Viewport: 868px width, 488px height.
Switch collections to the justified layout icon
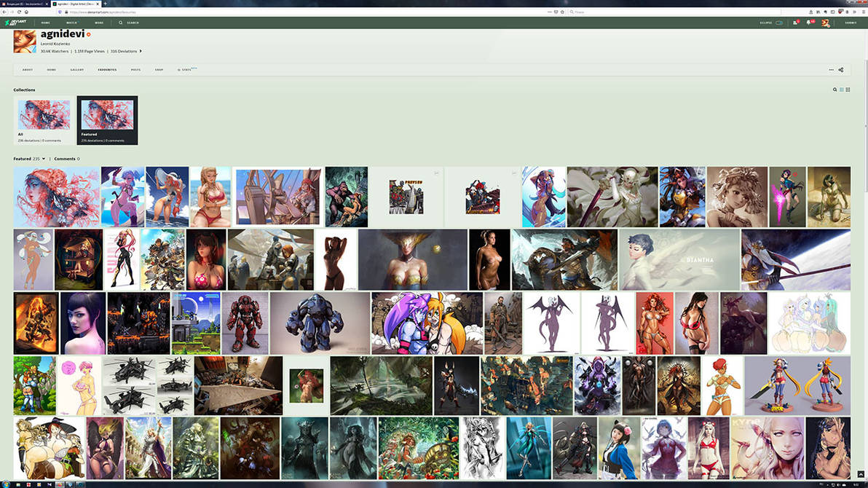(x=842, y=90)
